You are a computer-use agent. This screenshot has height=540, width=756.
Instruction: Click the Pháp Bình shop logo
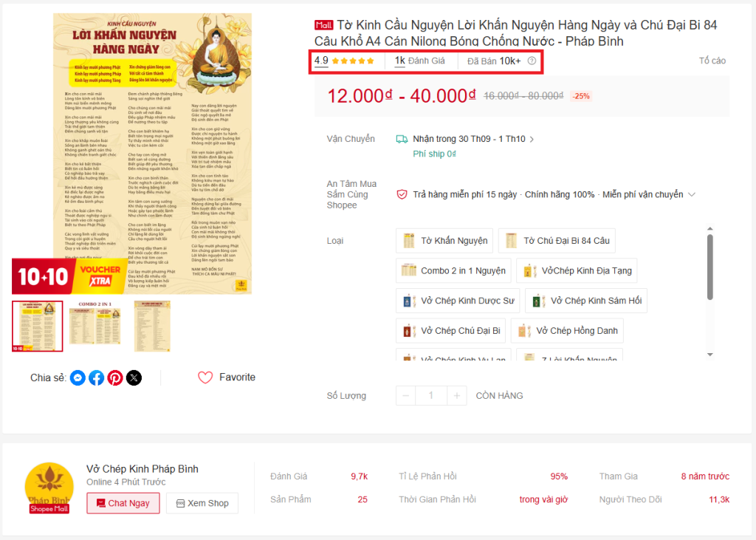49,488
